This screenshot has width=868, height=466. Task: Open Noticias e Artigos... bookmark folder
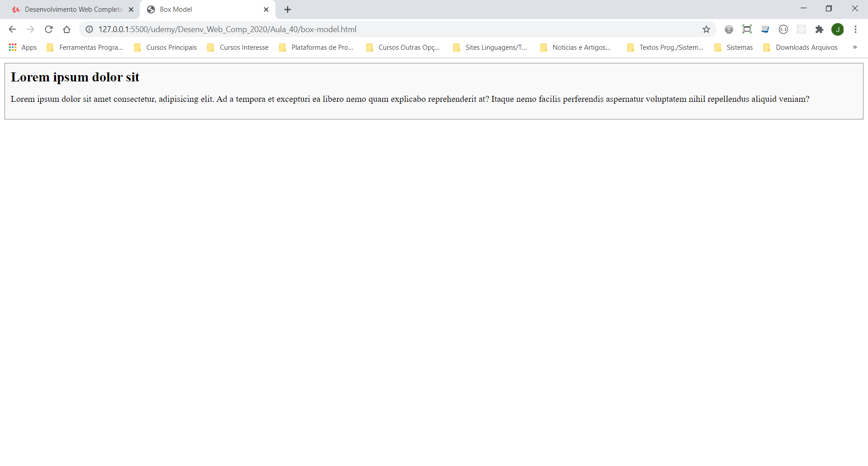pyautogui.click(x=576, y=48)
